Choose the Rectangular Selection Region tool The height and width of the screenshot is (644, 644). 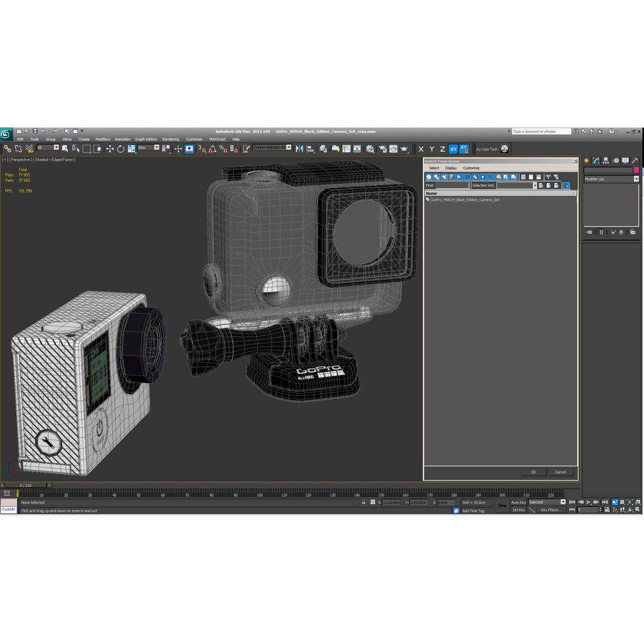(86, 148)
